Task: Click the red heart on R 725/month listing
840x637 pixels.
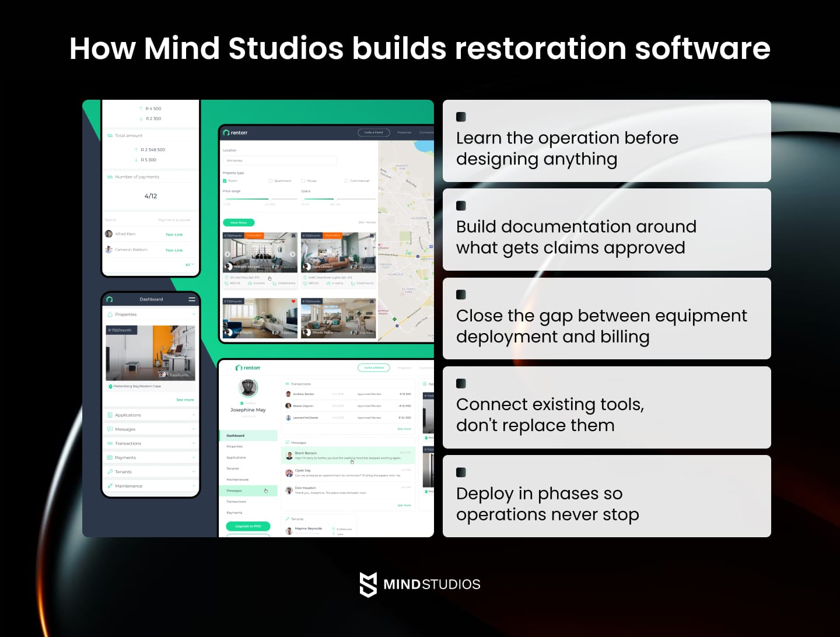Action: point(293,302)
